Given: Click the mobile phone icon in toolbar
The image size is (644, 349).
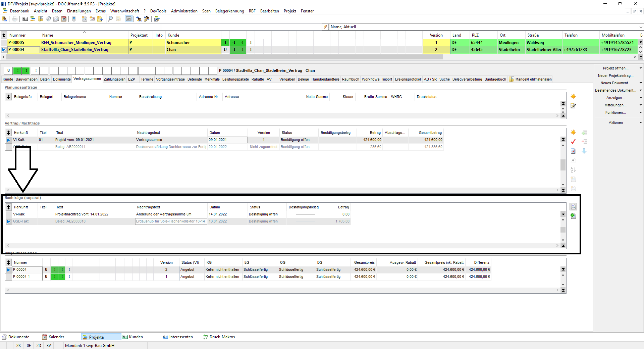Looking at the screenshot, I should [74, 19].
